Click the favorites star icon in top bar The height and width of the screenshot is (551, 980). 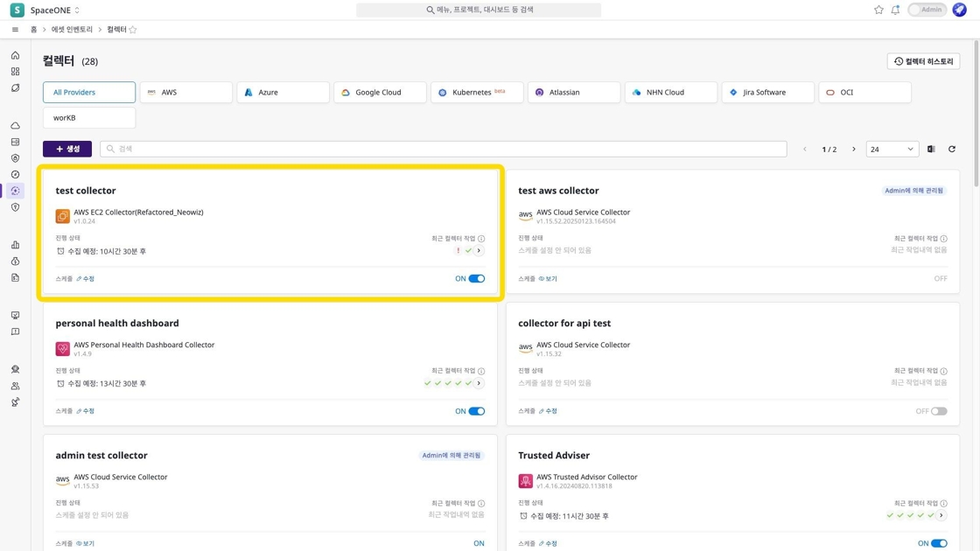878,10
